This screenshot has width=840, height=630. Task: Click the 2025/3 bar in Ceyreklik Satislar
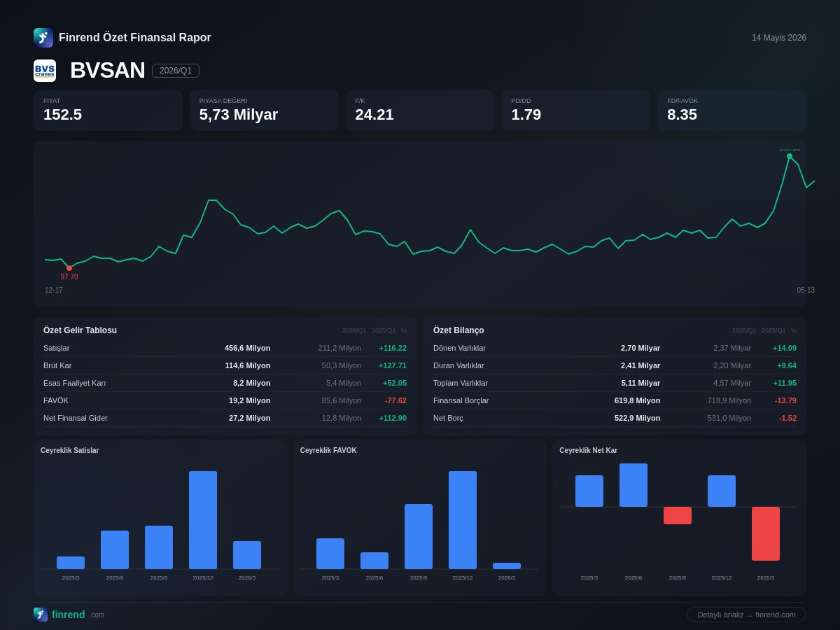pyautogui.click(x=71, y=563)
